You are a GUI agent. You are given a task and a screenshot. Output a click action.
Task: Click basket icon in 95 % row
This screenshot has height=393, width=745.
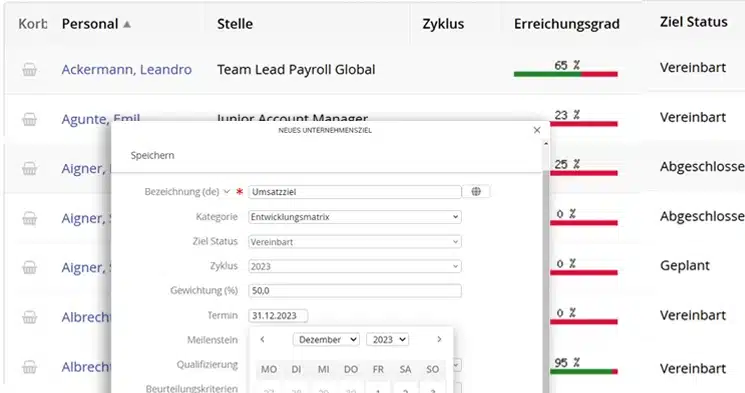coord(29,367)
